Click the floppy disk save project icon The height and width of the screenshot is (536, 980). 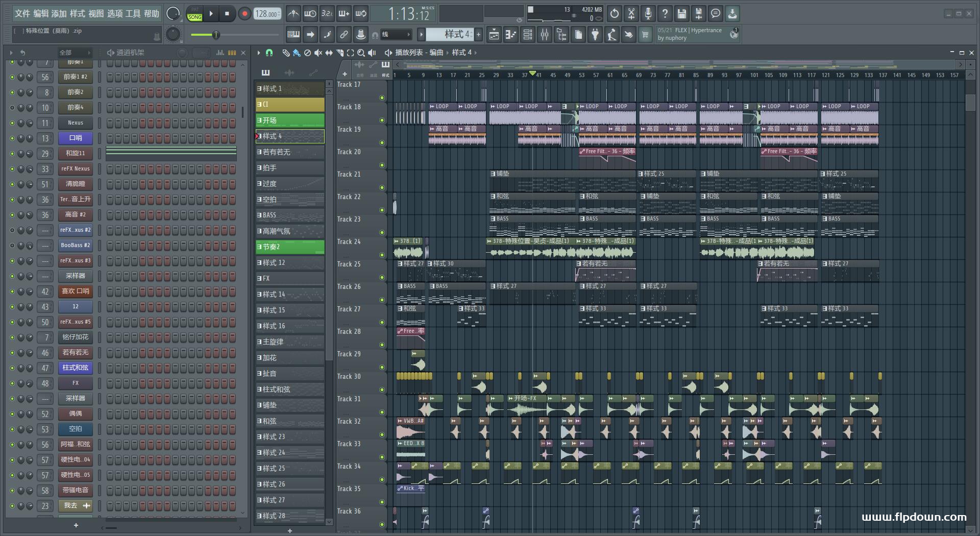[x=682, y=14]
